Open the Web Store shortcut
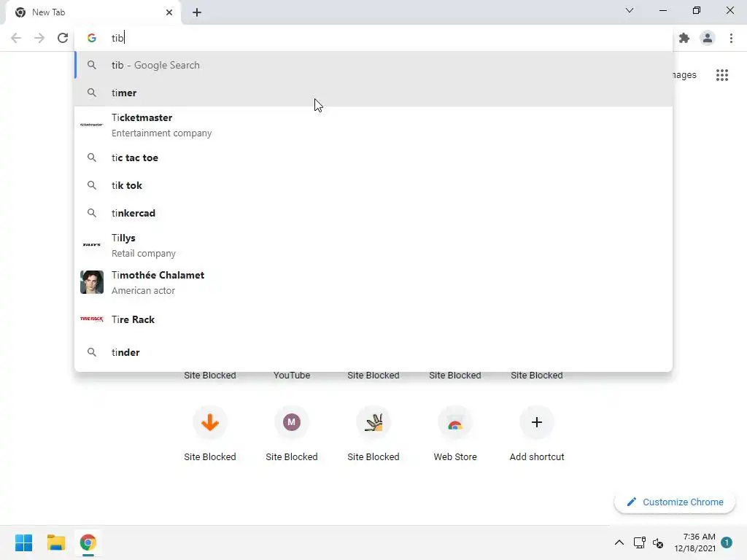The height and width of the screenshot is (560, 747). pos(455,435)
